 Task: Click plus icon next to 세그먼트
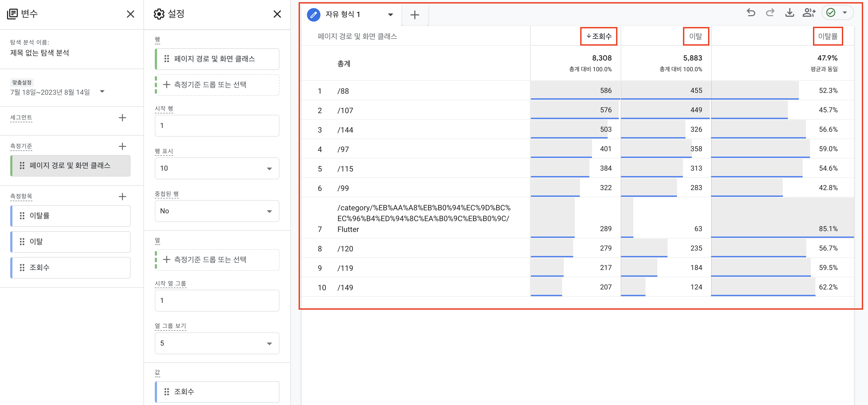pos(122,118)
